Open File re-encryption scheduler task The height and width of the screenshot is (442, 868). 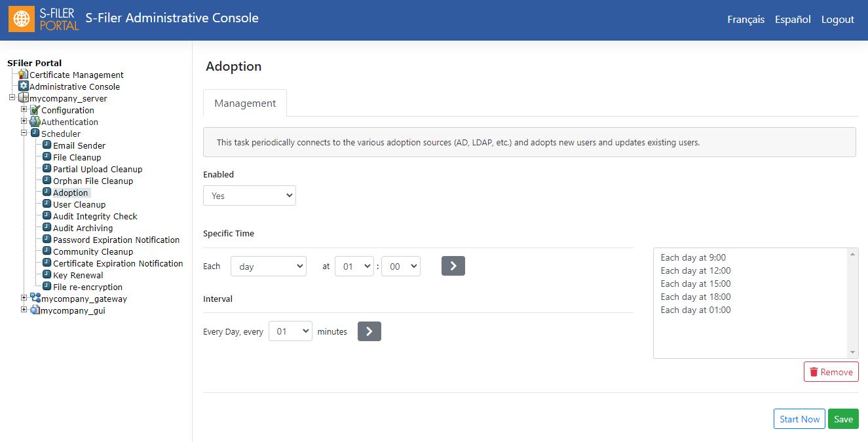tap(88, 287)
